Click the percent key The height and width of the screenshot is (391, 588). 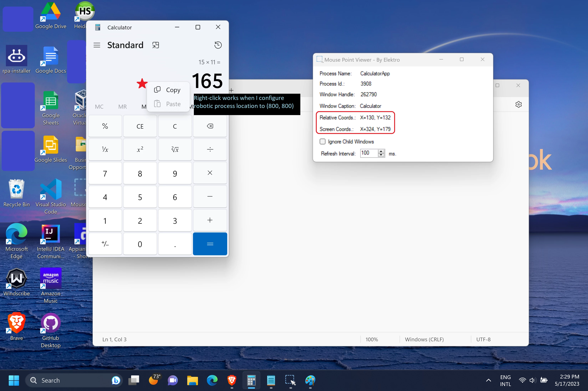point(105,126)
